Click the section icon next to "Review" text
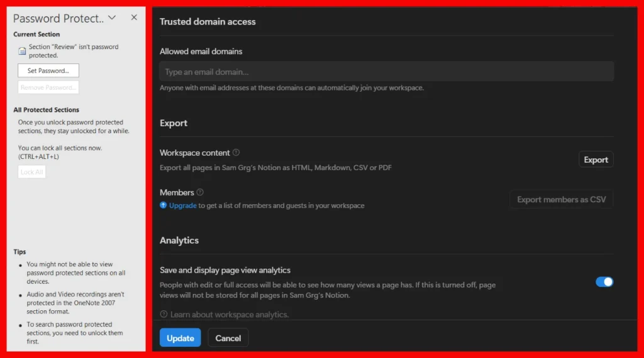The height and width of the screenshot is (358, 644). click(x=22, y=51)
